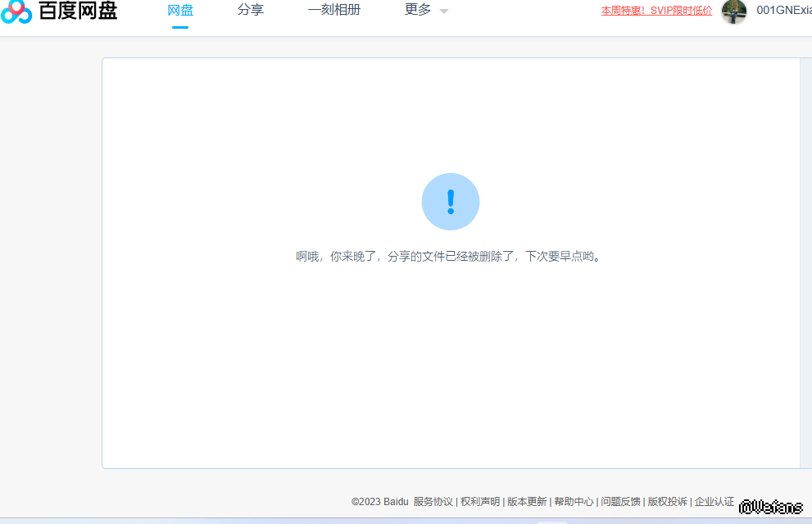
Task: Go to the 一刻相册 tab
Action: click(334, 11)
